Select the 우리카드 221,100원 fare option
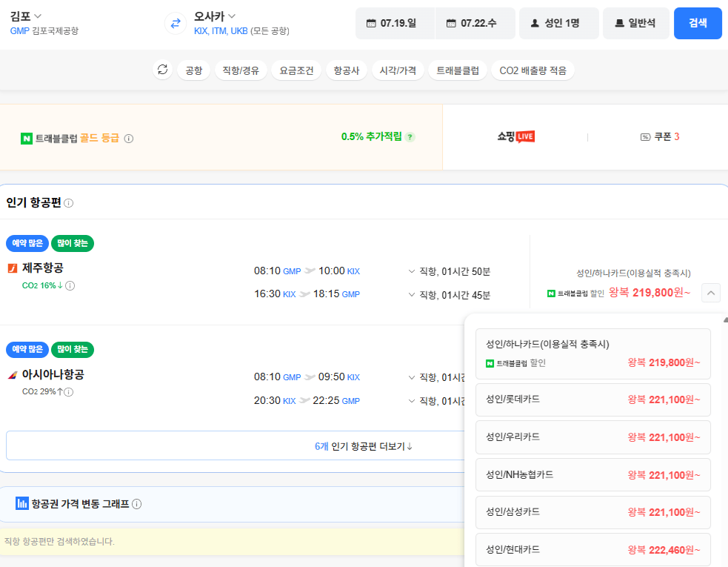This screenshot has height=567, width=728. (593, 437)
